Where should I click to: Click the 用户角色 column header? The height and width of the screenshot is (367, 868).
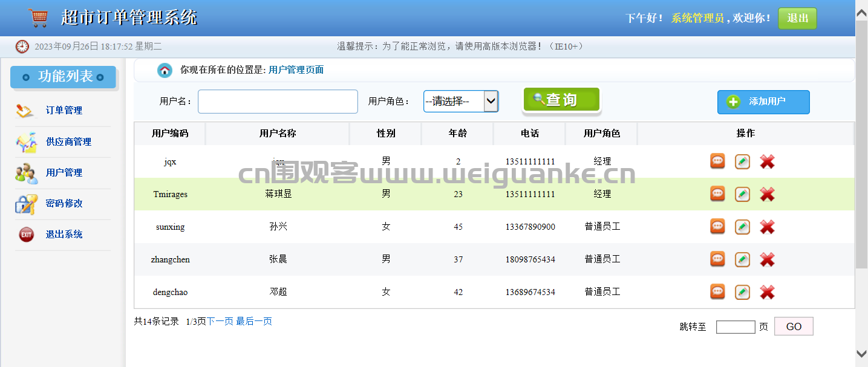coord(602,134)
